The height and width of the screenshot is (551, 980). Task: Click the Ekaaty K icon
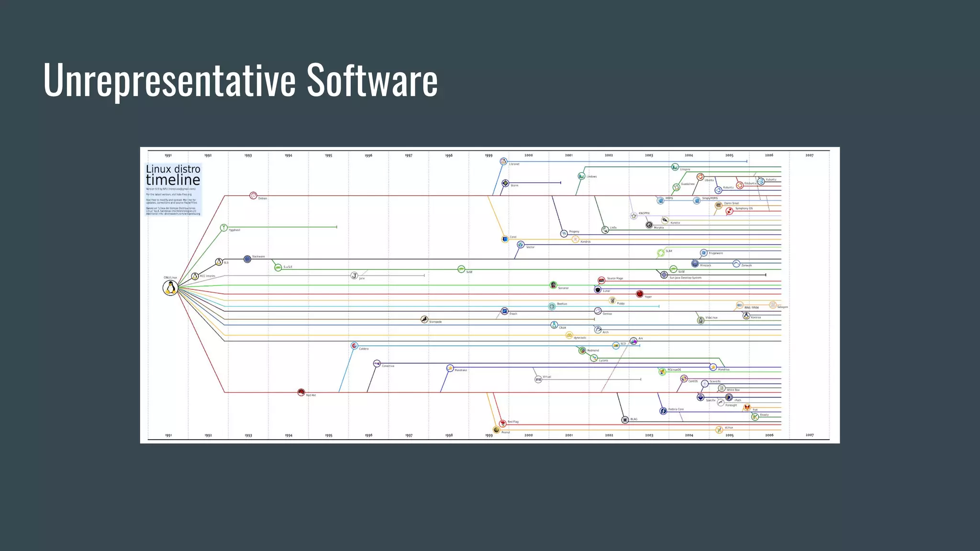click(755, 417)
